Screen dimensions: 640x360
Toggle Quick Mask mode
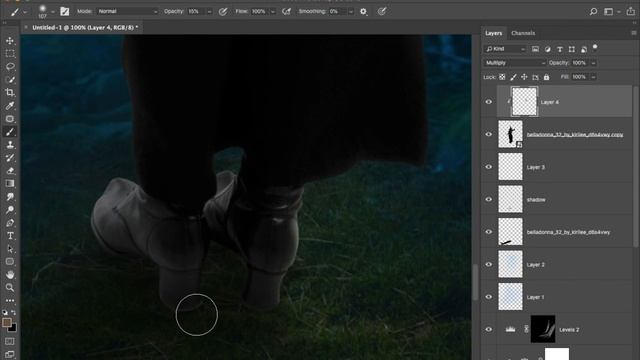(10, 341)
